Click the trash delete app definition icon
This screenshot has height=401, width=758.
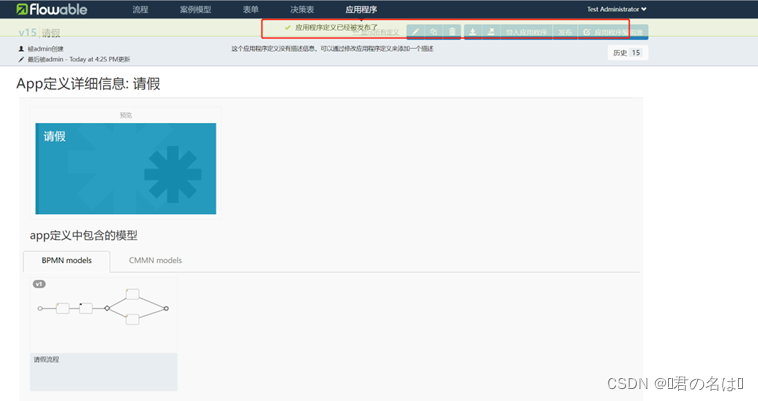tap(452, 32)
